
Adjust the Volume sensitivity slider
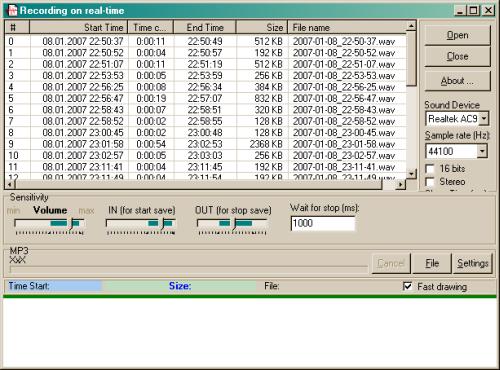49,224
